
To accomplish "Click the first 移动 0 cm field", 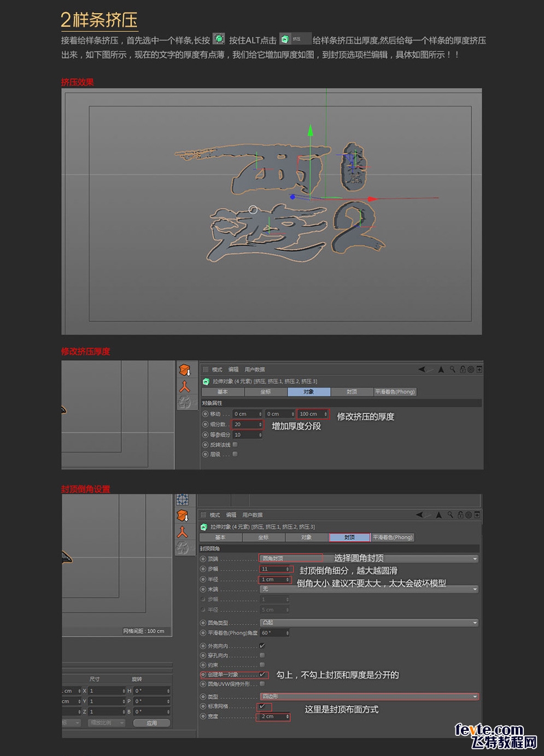I will [x=247, y=414].
